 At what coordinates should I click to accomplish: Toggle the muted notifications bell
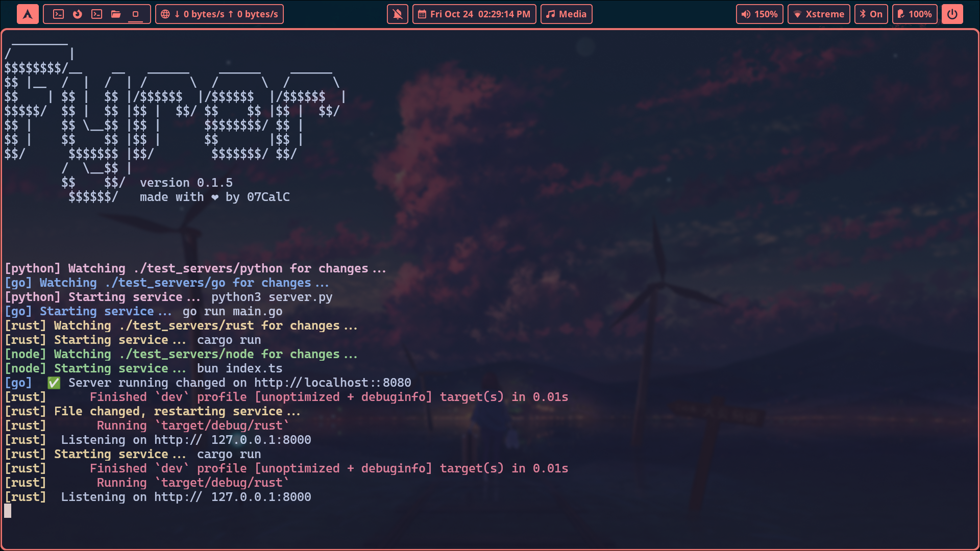point(398,14)
